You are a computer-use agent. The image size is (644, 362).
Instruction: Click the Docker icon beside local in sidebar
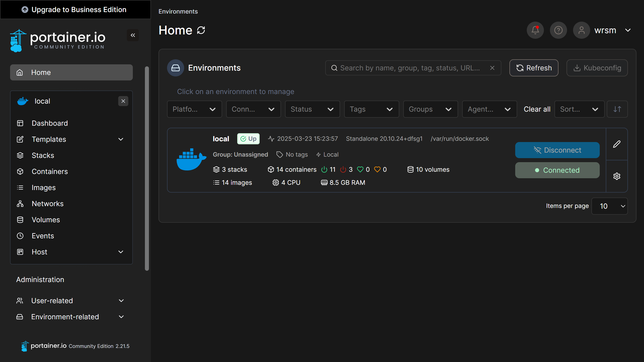pyautogui.click(x=23, y=101)
